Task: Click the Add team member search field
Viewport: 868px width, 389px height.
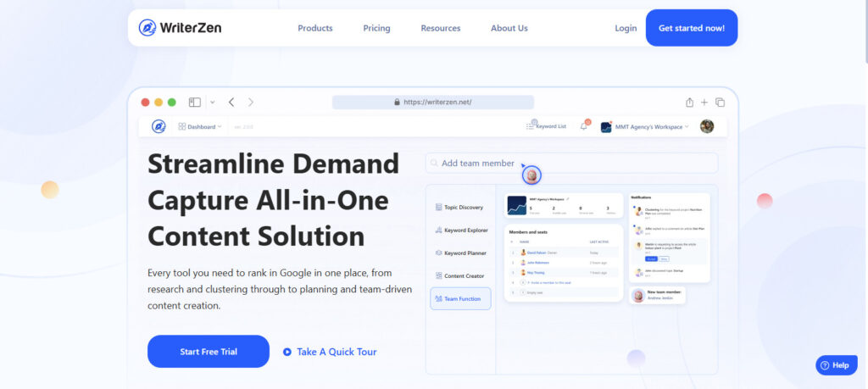Action: point(571,164)
